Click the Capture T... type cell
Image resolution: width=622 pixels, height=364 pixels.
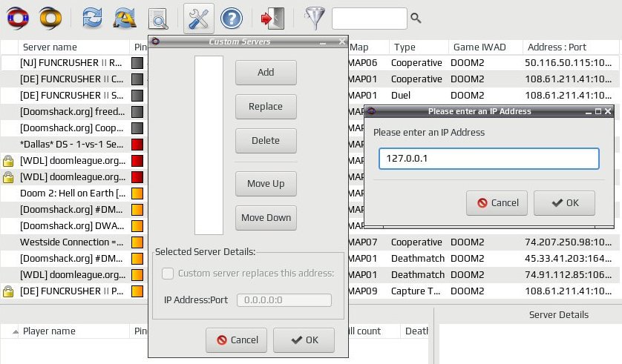(x=416, y=291)
